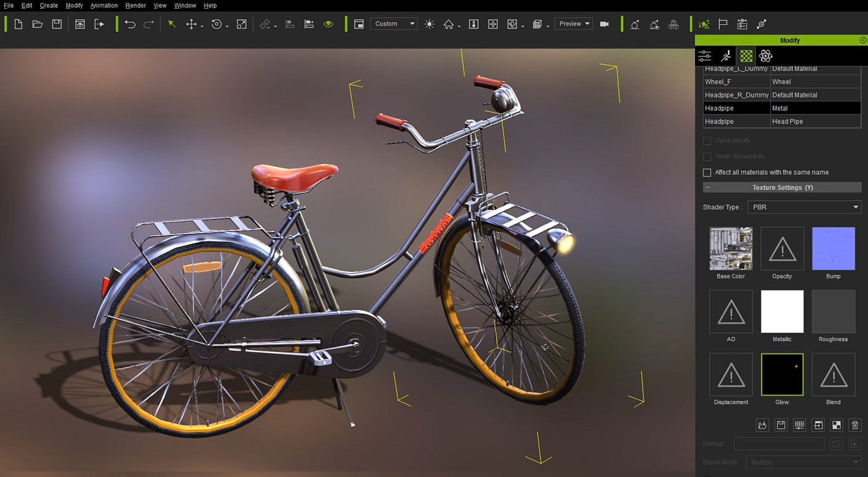
Task: Select the white Metallic texture swatch
Action: (782, 311)
